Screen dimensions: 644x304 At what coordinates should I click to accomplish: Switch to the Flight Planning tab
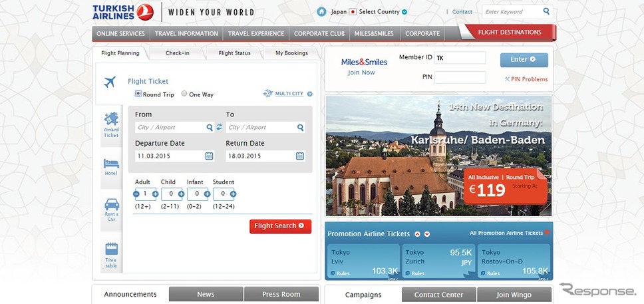click(x=120, y=53)
